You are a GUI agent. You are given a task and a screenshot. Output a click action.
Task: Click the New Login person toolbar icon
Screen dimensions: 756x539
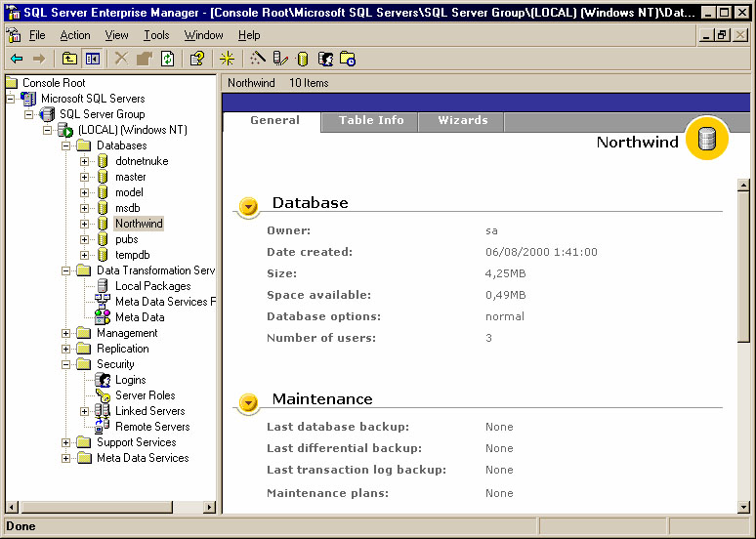coord(325,59)
